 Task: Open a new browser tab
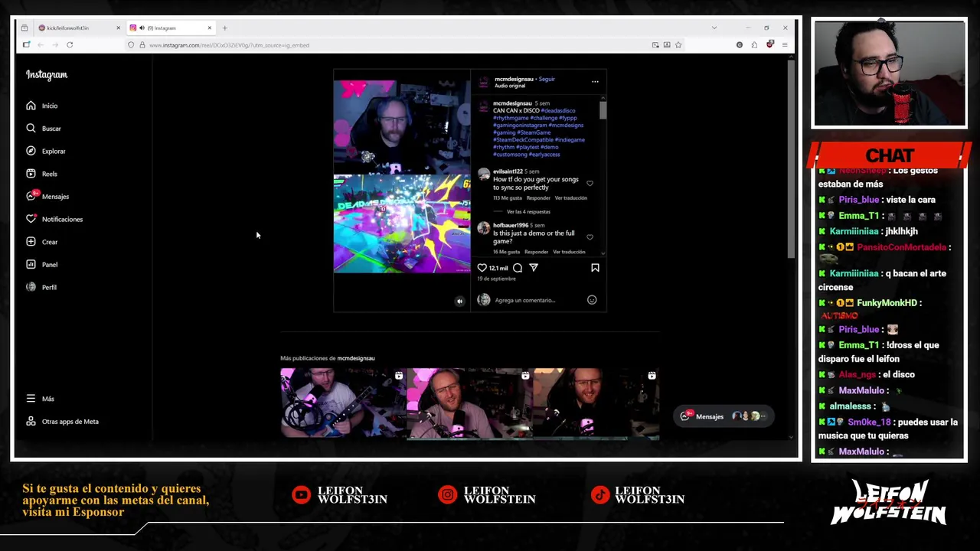(224, 28)
